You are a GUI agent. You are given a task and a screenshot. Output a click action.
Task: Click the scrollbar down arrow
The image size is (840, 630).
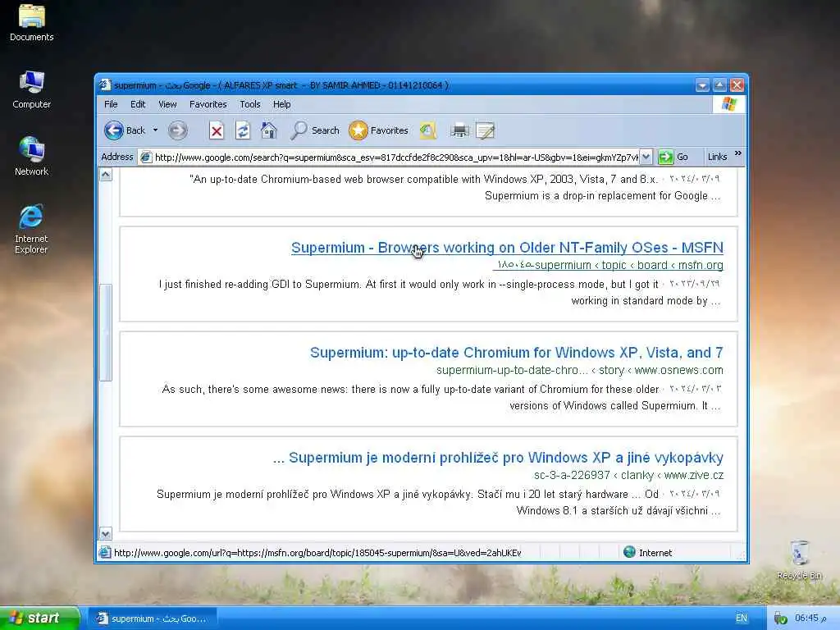pos(106,533)
